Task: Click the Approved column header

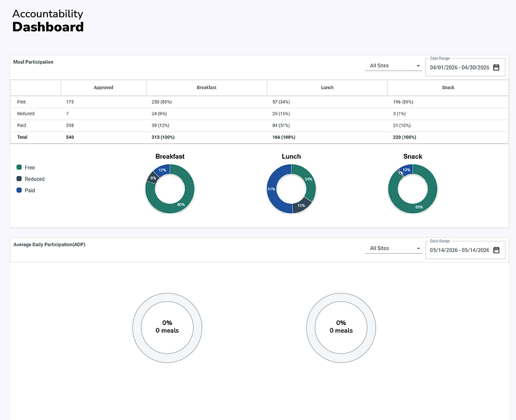Action: tap(103, 87)
